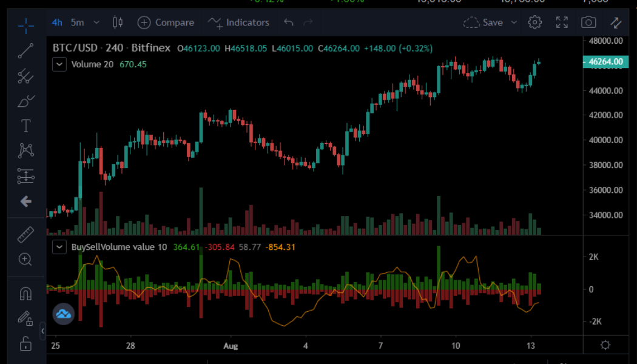Screen dimensions: 637x364
Task: Select the crosshair cursor tool
Action: [25, 25]
